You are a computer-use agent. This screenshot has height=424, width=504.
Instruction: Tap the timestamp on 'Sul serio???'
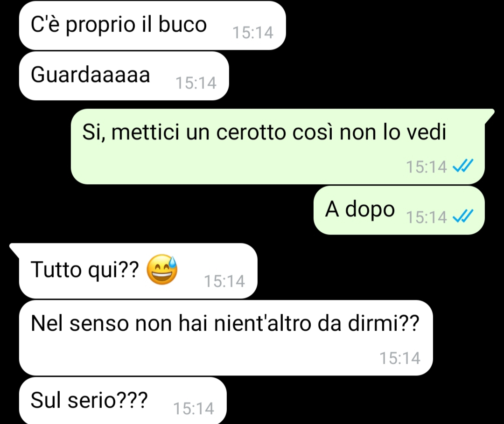coord(194,409)
